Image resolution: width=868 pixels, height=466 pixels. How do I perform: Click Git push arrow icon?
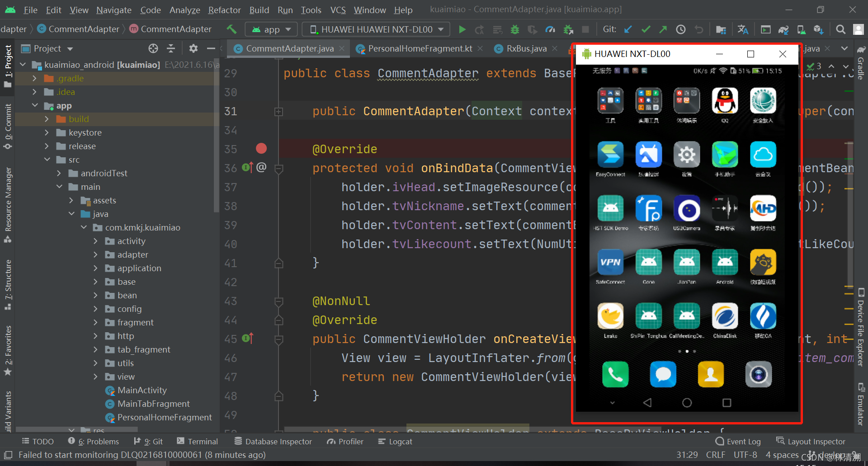click(x=663, y=29)
